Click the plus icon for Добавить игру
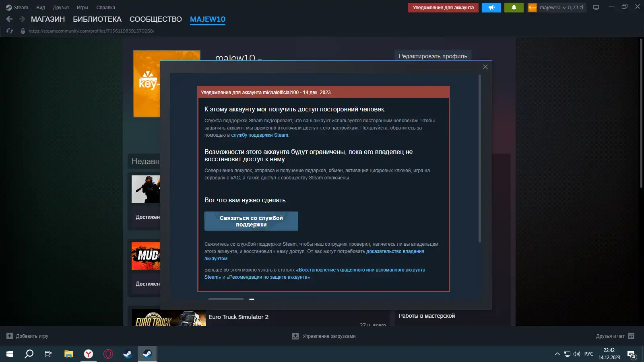 click(10, 336)
